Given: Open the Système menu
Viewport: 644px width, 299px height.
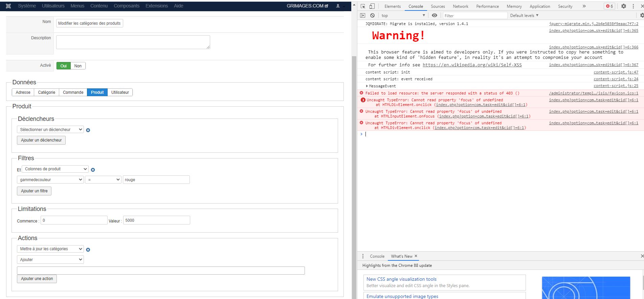Looking at the screenshot, I should point(27,6).
